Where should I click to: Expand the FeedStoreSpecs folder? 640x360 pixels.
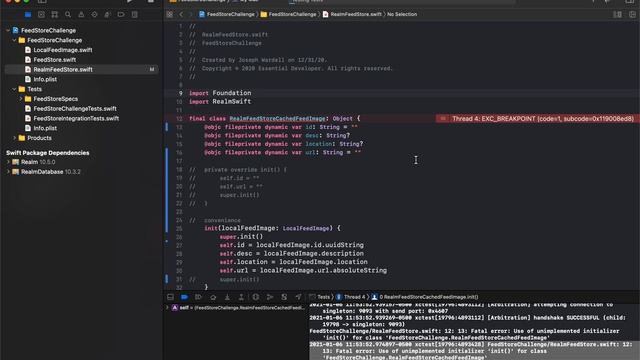click(21, 99)
